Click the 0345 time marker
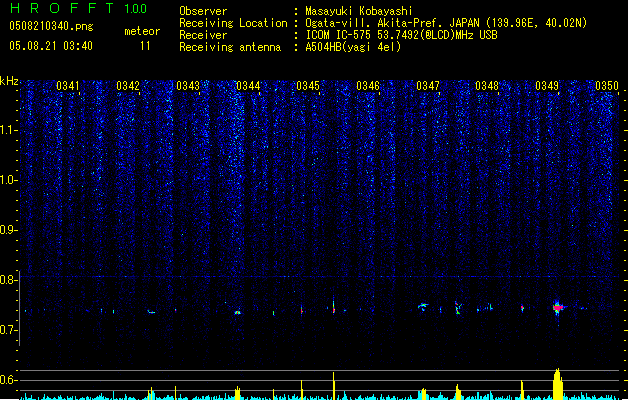The width and height of the screenshot is (629, 400). click(x=308, y=86)
